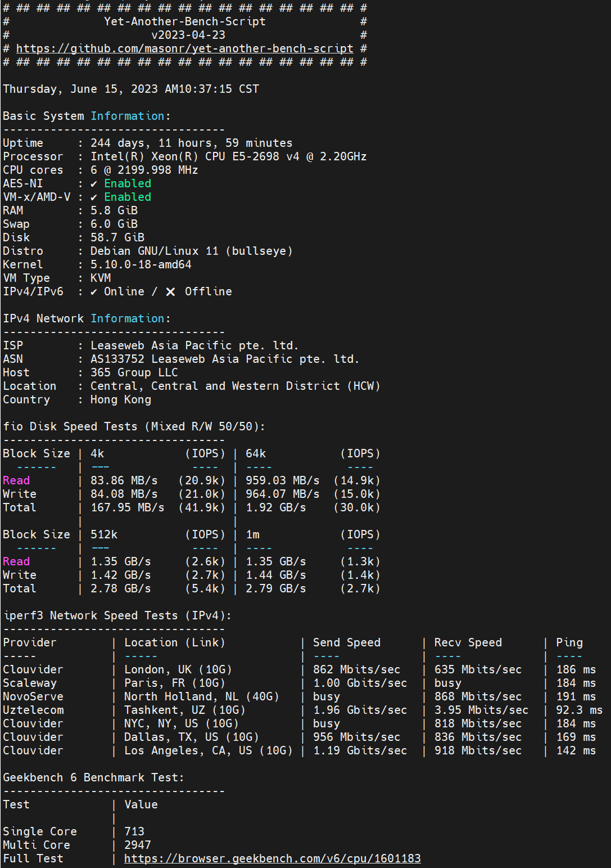Click the Processor model Xeon E5-2698 text

228,157
